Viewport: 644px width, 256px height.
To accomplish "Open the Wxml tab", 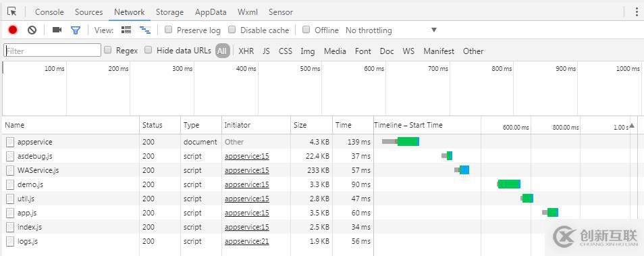I will click(x=248, y=12).
